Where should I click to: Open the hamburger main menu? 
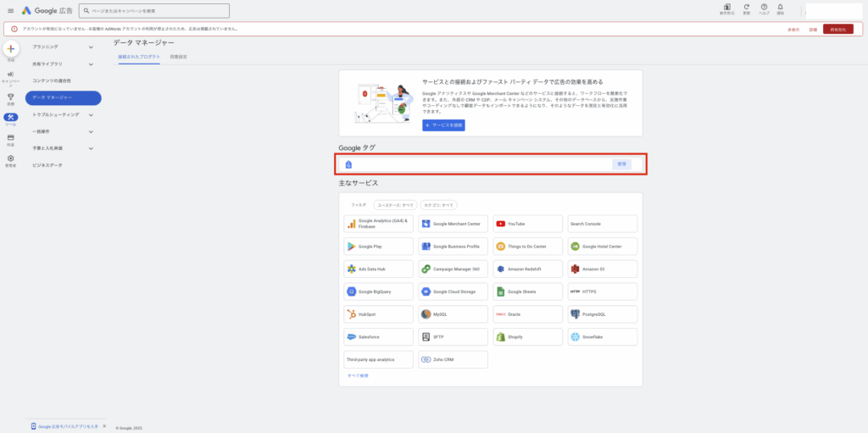click(x=10, y=10)
